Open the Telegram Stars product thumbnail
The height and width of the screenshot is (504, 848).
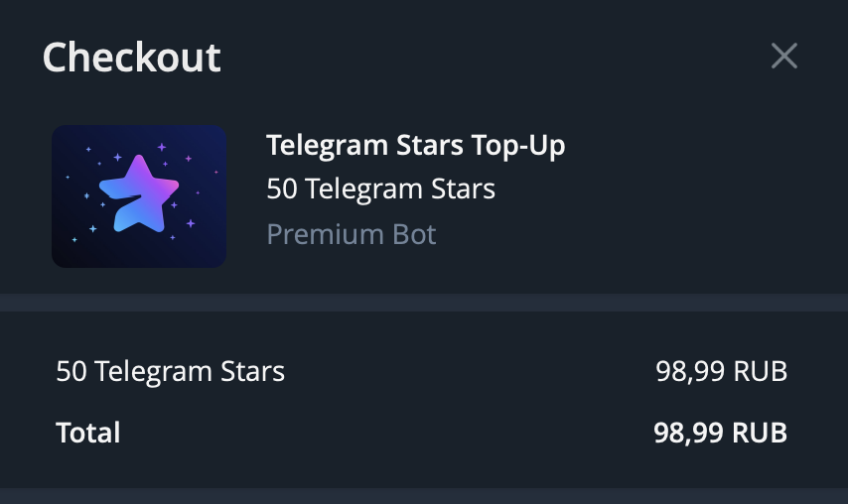(139, 196)
